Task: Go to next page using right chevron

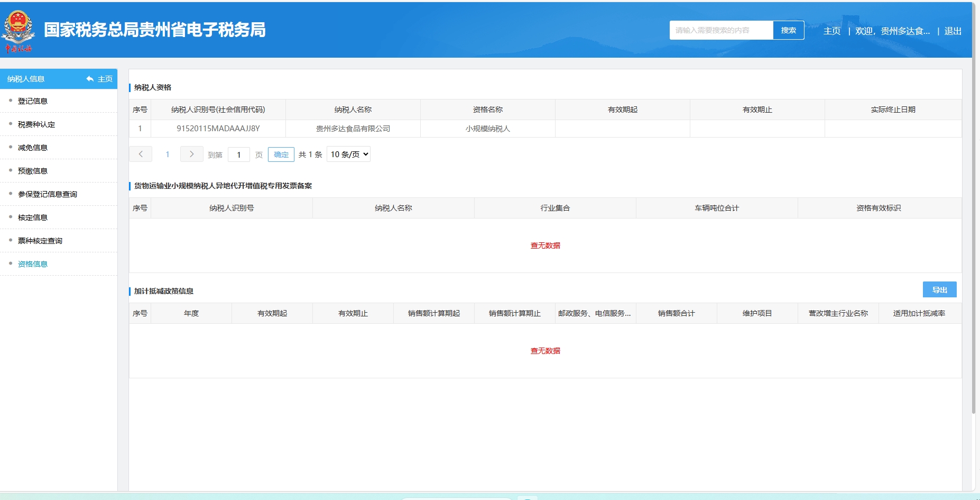Action: coord(191,154)
